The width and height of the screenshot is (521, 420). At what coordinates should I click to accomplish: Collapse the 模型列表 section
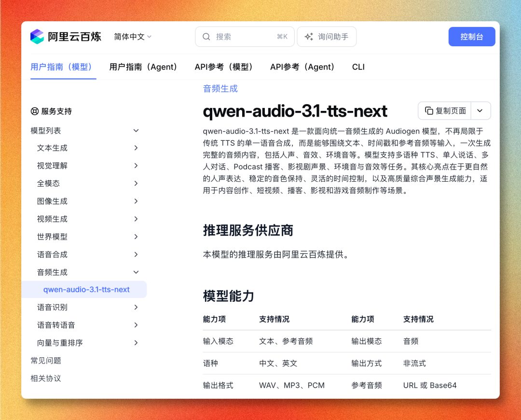tap(136, 131)
